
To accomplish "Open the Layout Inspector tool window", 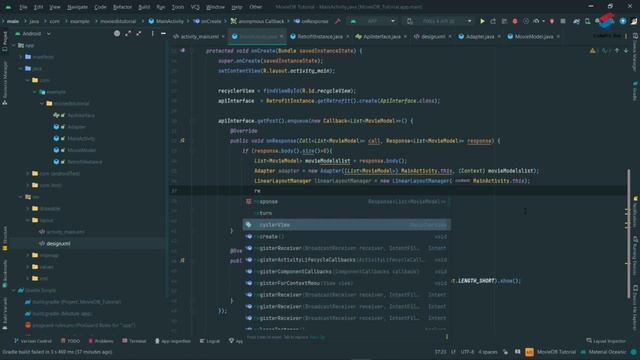I will pos(606,341).
